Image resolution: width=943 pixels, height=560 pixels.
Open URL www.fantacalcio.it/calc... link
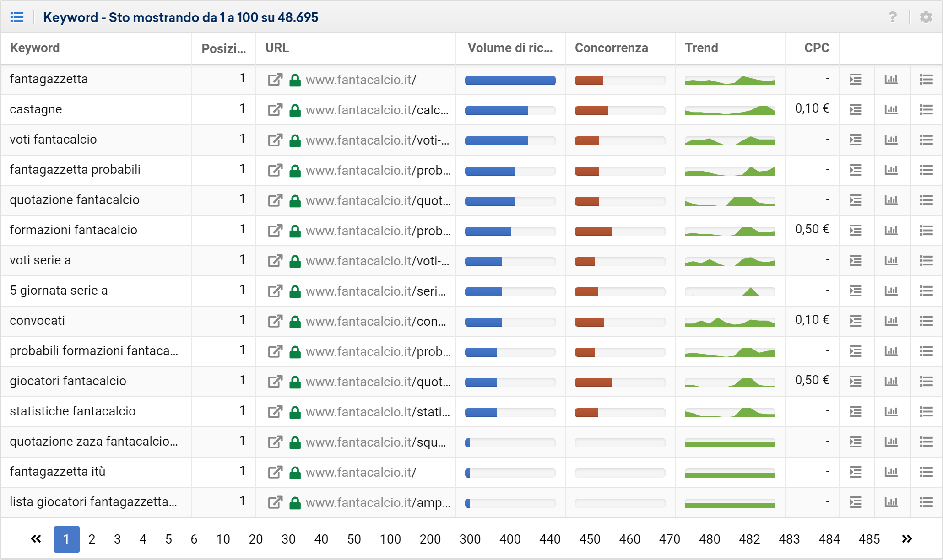(377, 110)
